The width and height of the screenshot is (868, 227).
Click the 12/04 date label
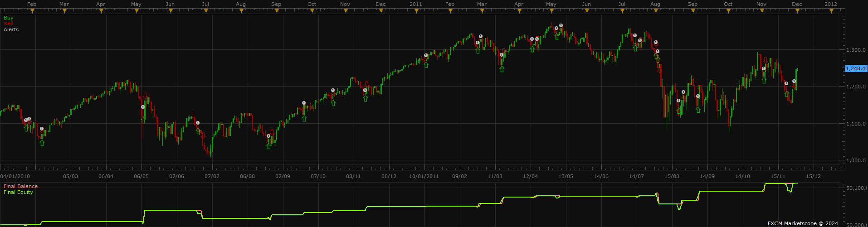coord(530,176)
